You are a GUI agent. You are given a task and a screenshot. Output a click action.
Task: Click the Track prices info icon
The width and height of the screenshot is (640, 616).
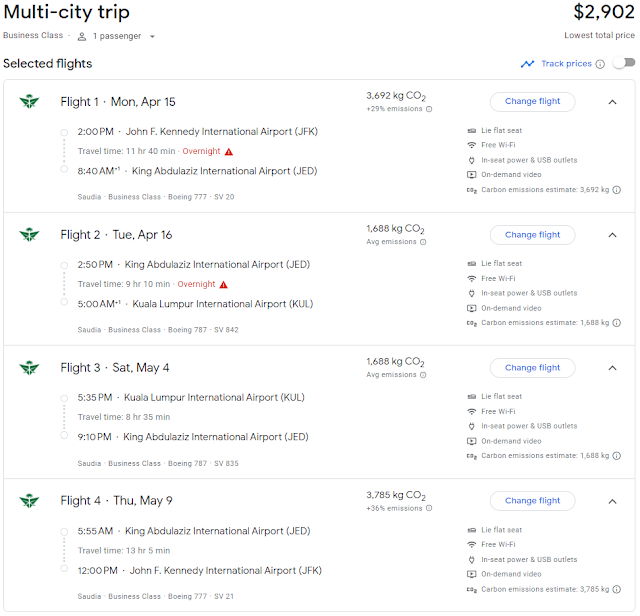(x=600, y=64)
